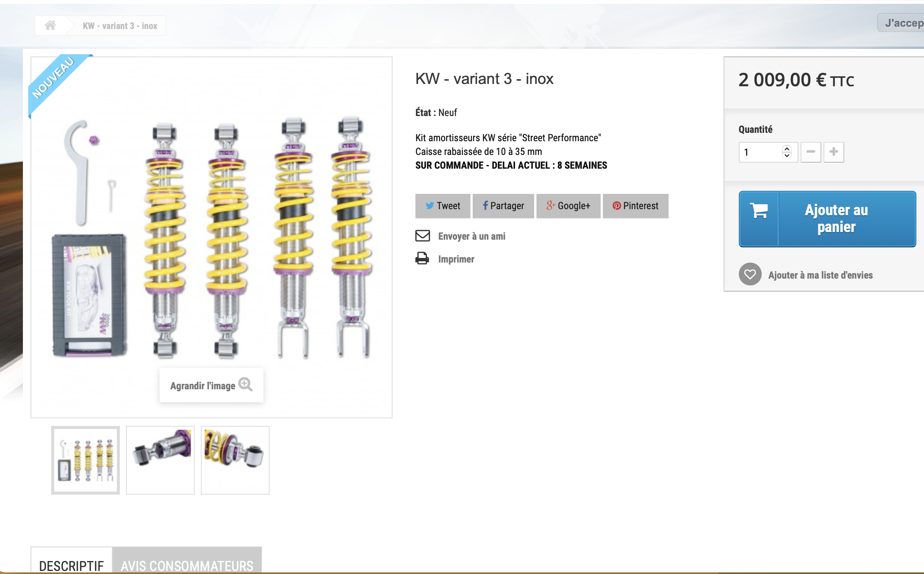Click the heart wishlist icon
Viewport: 924px width, 574px height.
tap(750, 274)
